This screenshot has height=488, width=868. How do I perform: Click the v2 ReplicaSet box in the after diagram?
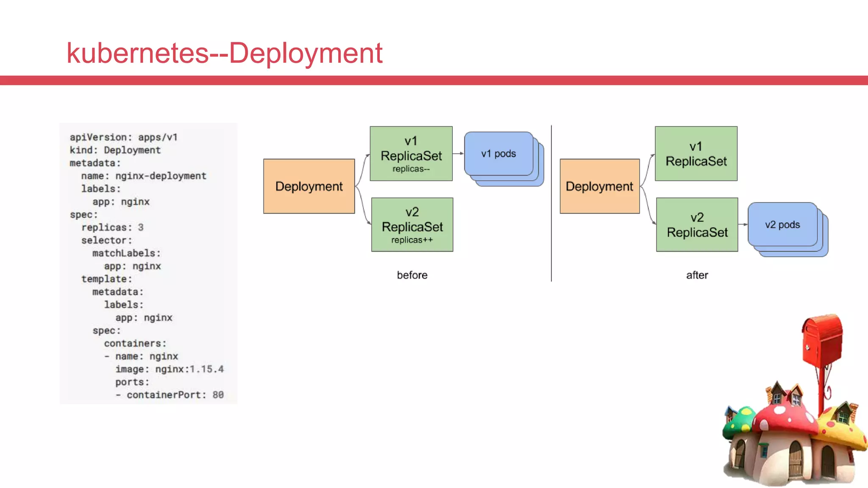(697, 225)
